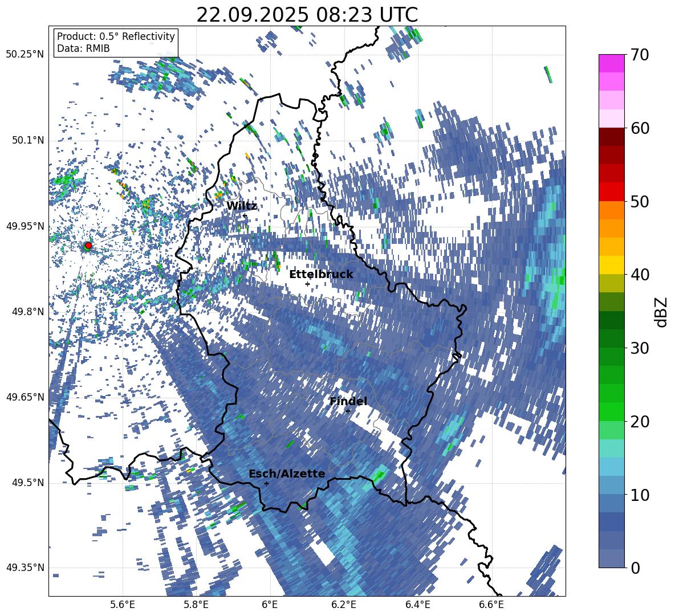Image resolution: width=675 pixels, height=616 pixels.
Task: Click the bright red colorbar segment above 50
Action: 611,192
